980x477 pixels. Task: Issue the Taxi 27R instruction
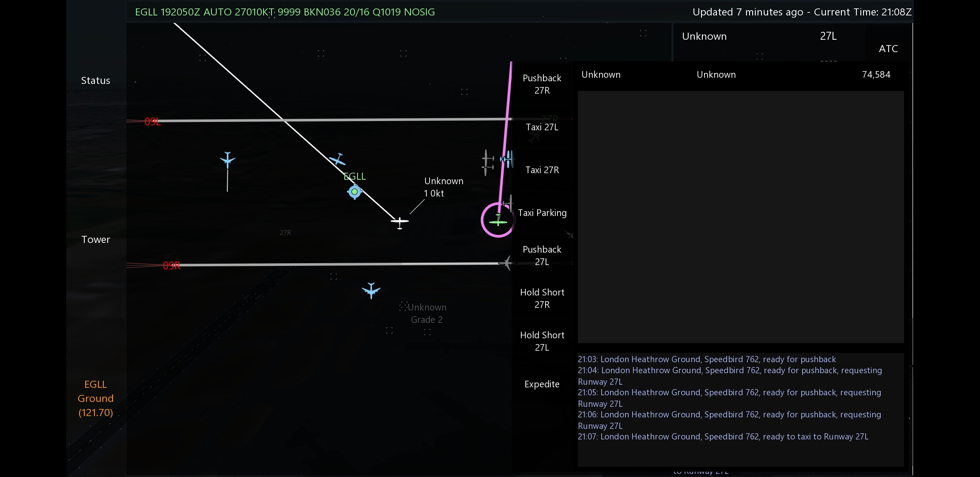pos(542,170)
